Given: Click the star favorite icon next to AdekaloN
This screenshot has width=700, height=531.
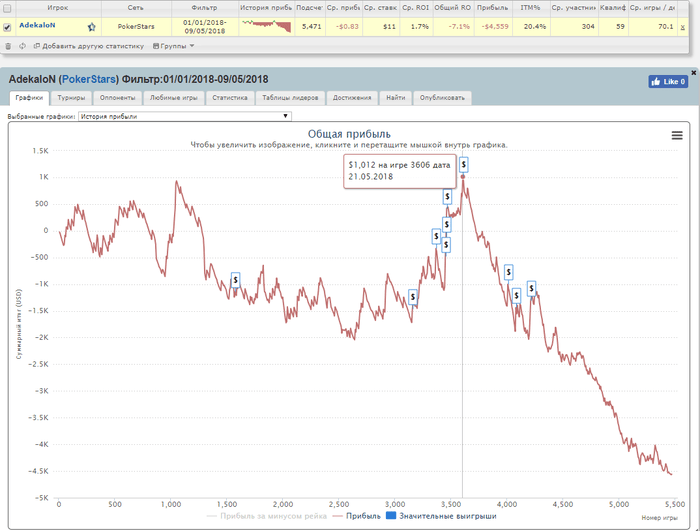Looking at the screenshot, I should tap(92, 27).
